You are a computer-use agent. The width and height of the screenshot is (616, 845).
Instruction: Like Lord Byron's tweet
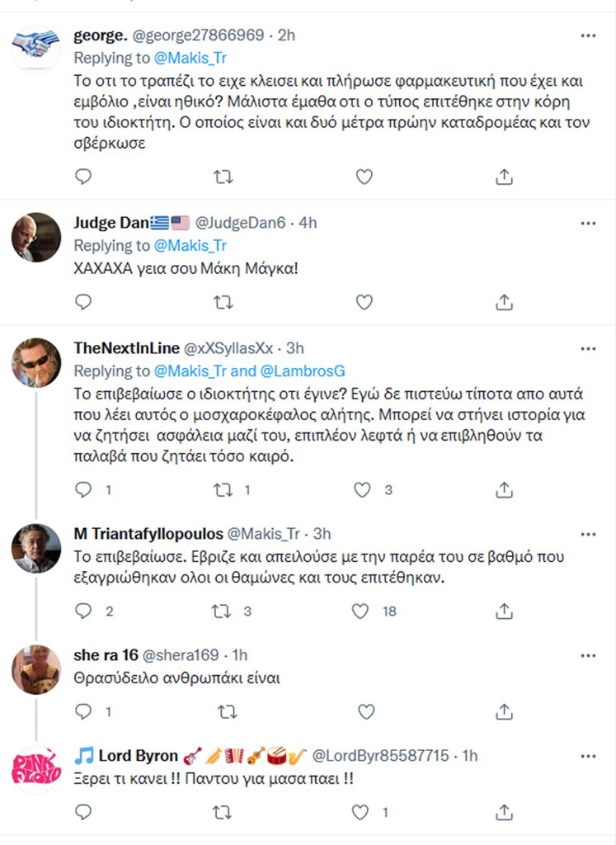point(360,813)
